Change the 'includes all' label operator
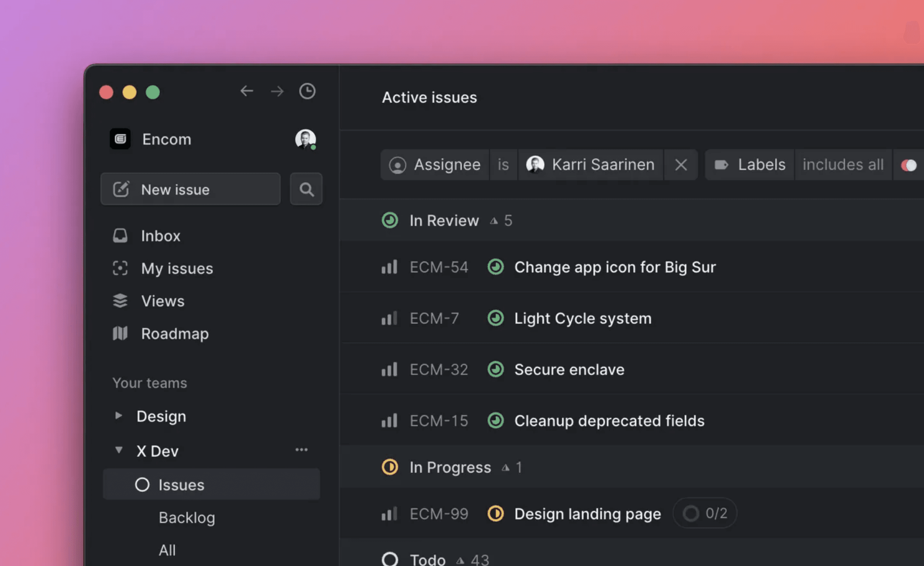 843,165
